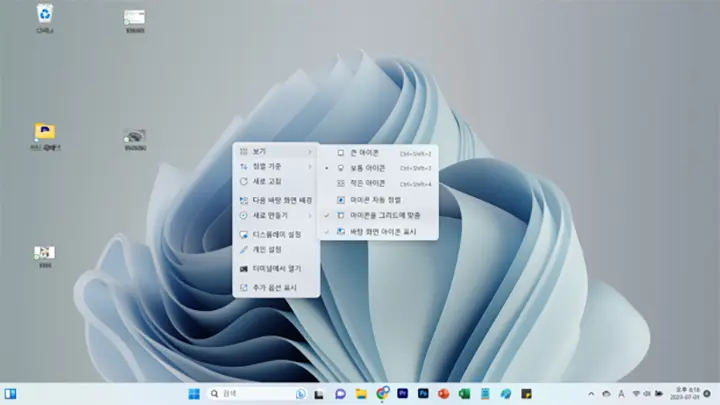720x405 pixels.
Task: Select 다음 바탕 화면 배경 menu entry
Action: click(276, 201)
